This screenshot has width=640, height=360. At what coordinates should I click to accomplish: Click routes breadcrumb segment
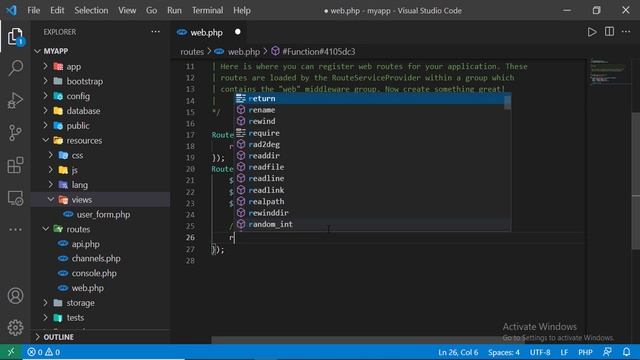click(192, 52)
